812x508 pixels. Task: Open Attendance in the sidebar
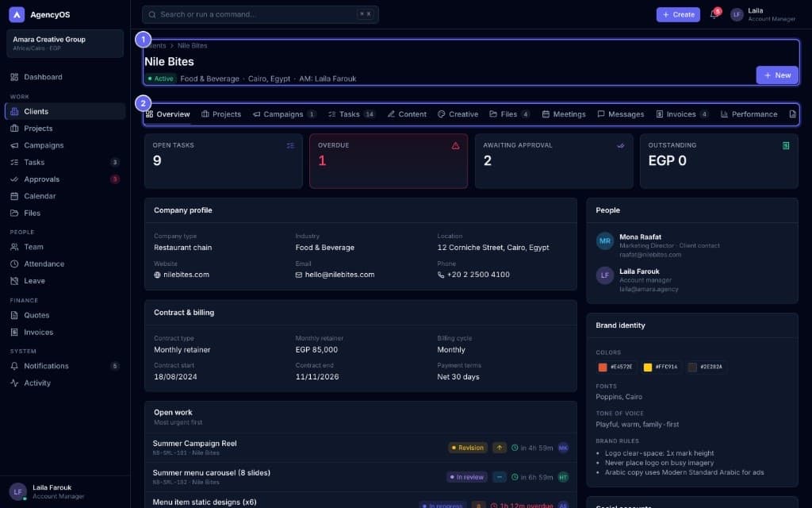pyautogui.click(x=65, y=264)
